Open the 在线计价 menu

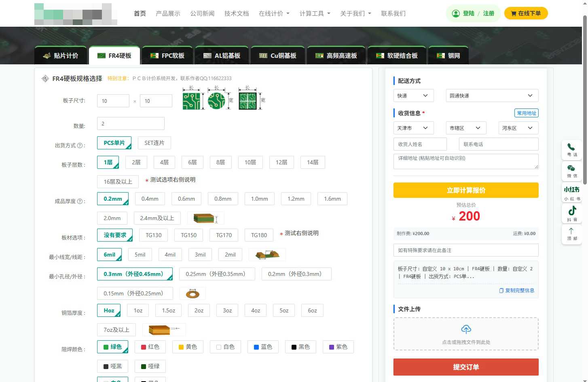274,13
